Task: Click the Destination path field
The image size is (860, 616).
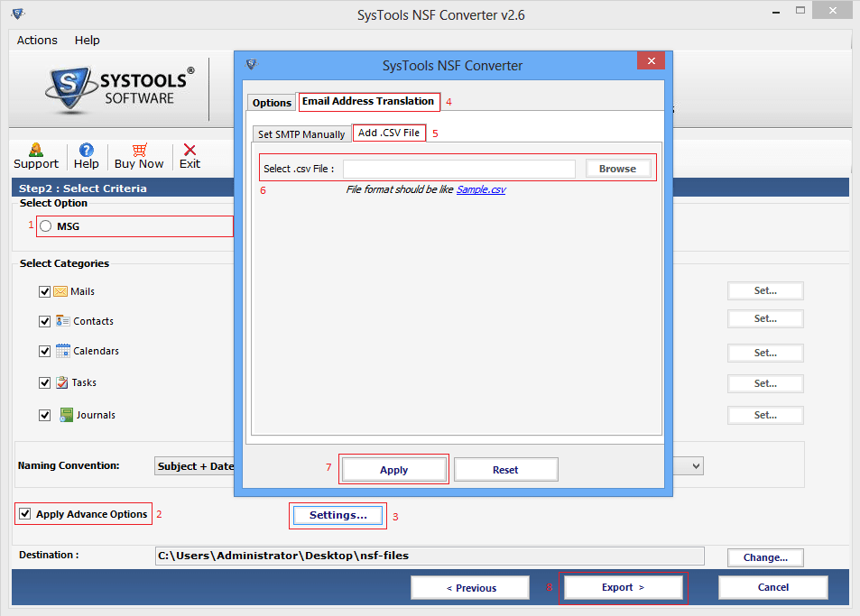Action: [430, 556]
